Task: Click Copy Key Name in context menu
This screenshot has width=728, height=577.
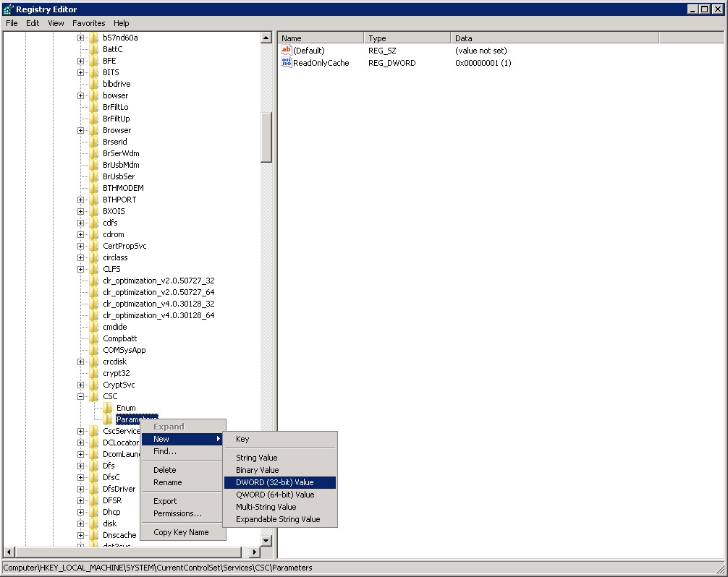Action: pos(183,532)
